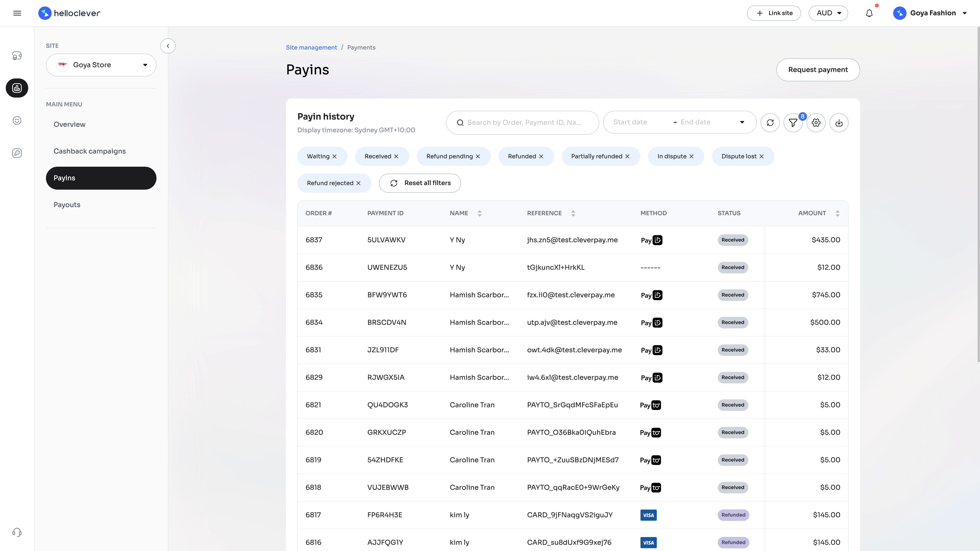Open the first icon in the side rail

pyautogui.click(x=17, y=56)
